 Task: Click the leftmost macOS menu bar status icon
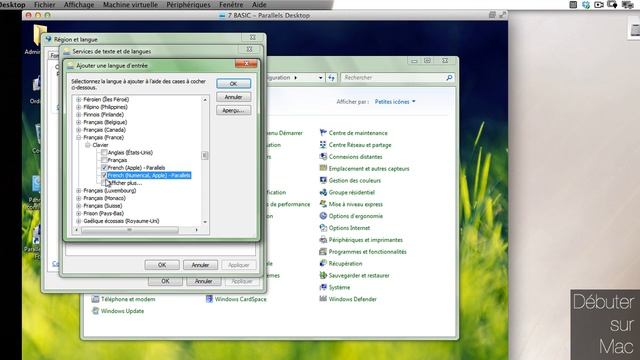573,4
